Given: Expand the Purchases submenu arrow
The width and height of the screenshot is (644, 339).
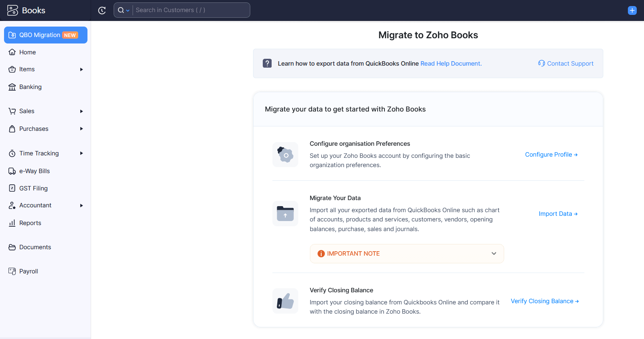Looking at the screenshot, I should click(x=81, y=129).
